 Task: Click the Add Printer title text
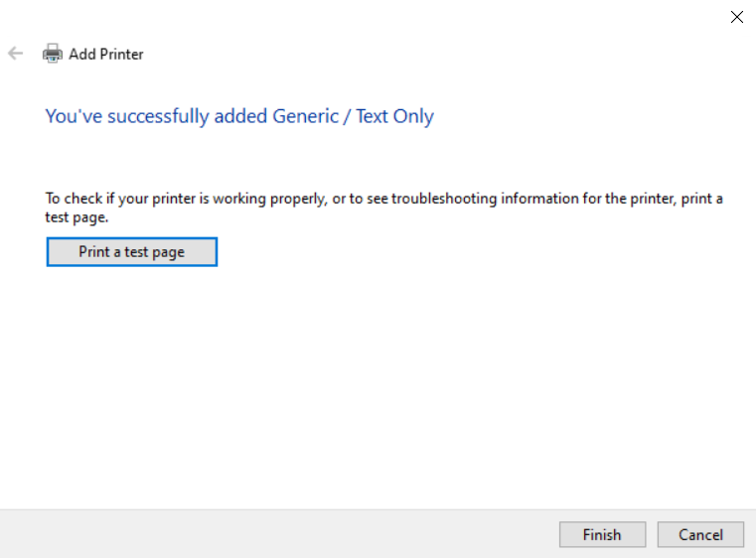[106, 55]
